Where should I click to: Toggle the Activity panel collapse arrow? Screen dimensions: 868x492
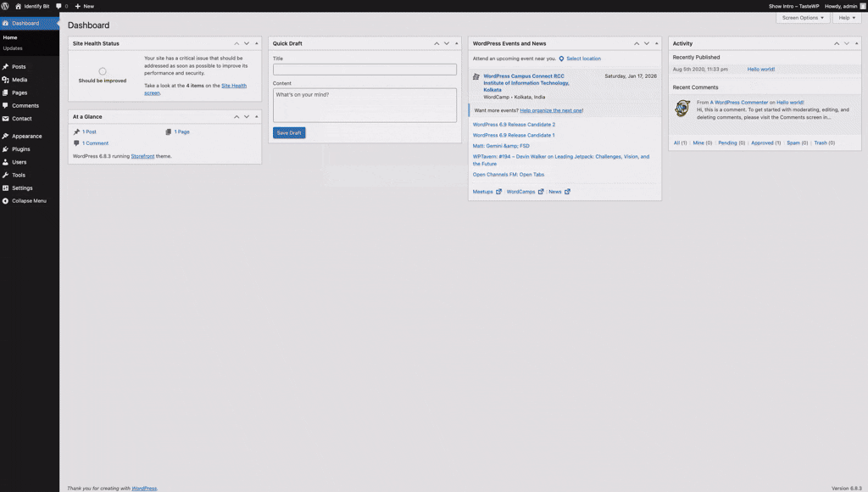[856, 43]
